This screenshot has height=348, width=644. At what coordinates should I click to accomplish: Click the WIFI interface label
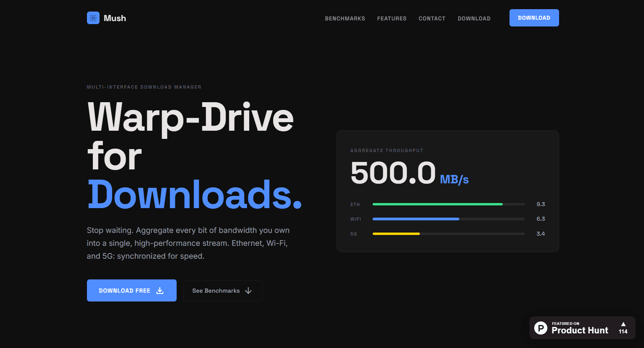[356, 219]
